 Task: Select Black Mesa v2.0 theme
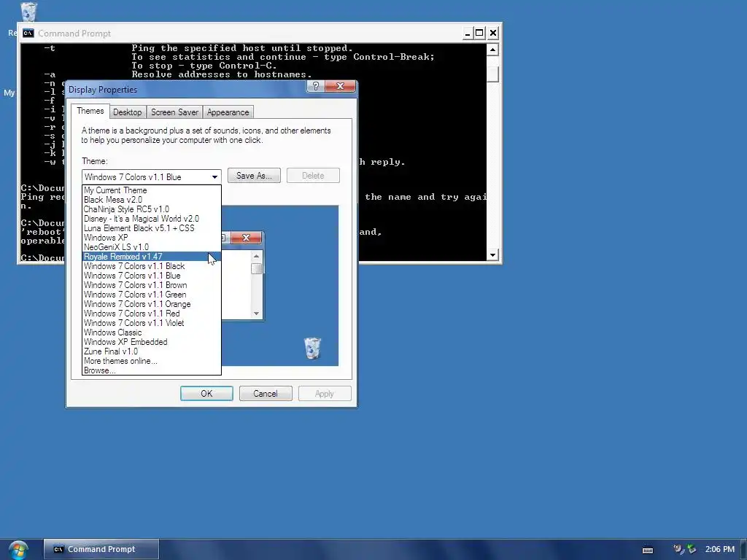coord(152,200)
